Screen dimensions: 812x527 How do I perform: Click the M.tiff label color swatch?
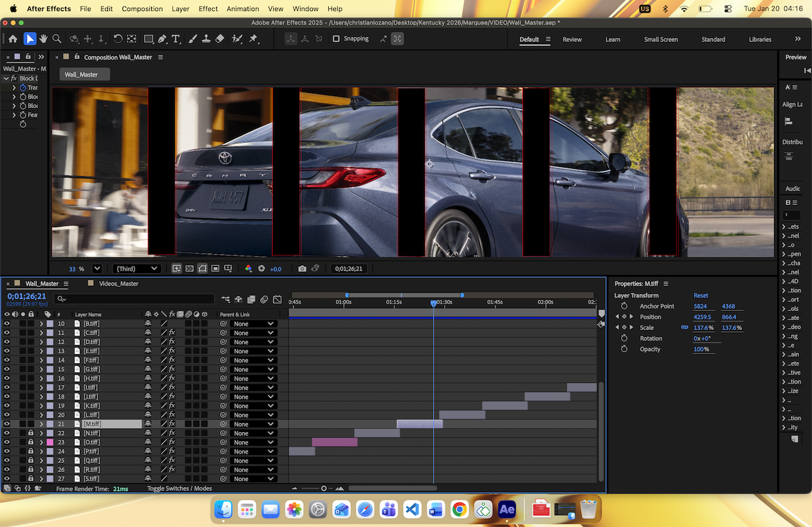coord(50,424)
